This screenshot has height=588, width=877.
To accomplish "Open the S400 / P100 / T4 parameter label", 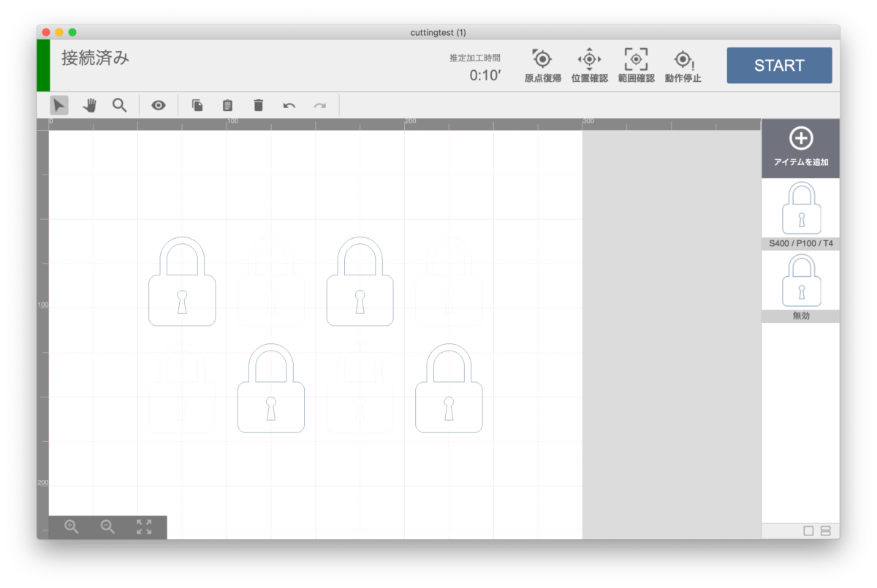I will click(801, 244).
